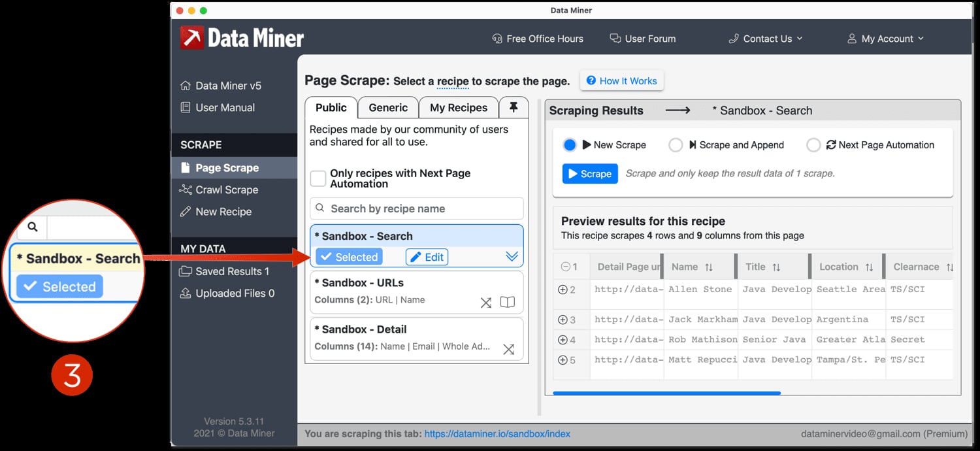
Task: Sort by the Name column arrows
Action: pos(709,267)
